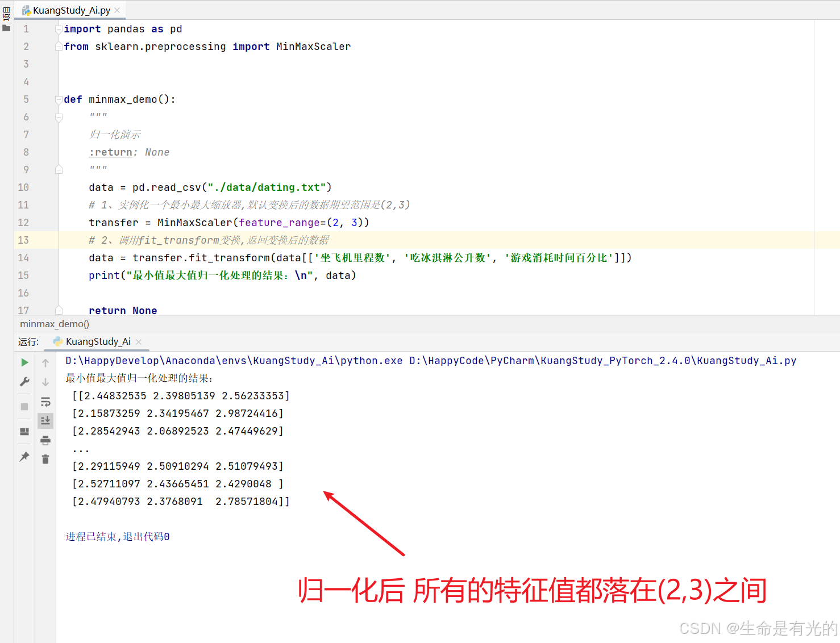
Task: Click output row starting with 2.52711097
Action: (178, 484)
